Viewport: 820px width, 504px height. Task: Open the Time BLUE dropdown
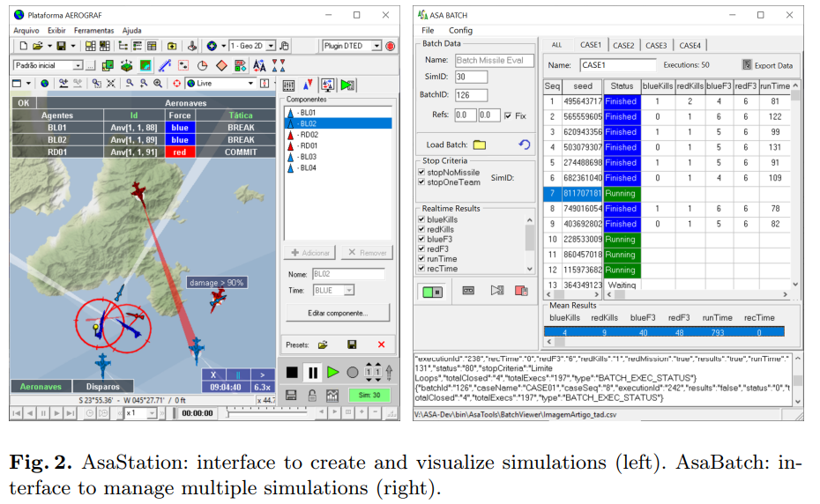(x=349, y=290)
